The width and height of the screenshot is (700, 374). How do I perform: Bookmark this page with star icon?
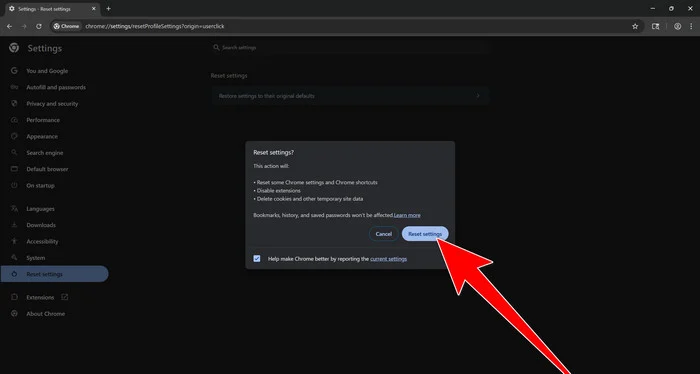tap(635, 26)
